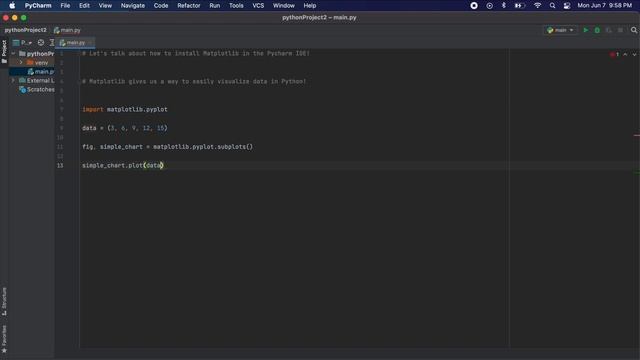Click the battery status icon
640x360 pixels.
(x=520, y=6)
